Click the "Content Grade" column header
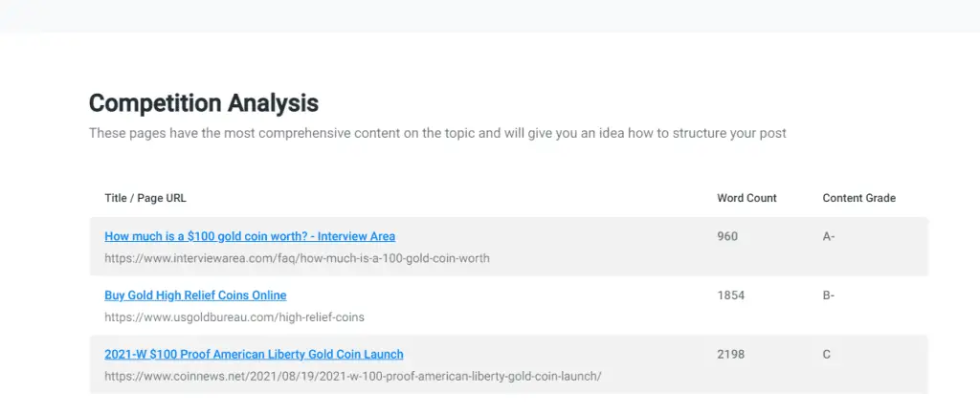Viewport: 980px width, 415px height. coord(858,198)
